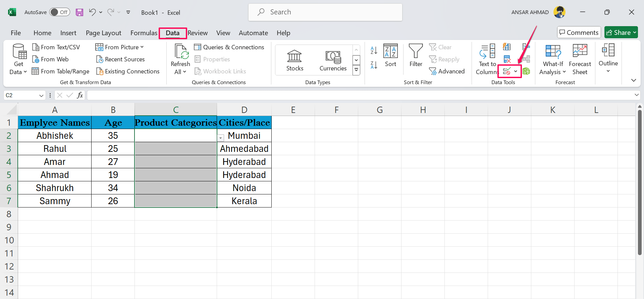Sort A to Z ascending
Viewport: 644px width, 299px height.
pos(374,50)
